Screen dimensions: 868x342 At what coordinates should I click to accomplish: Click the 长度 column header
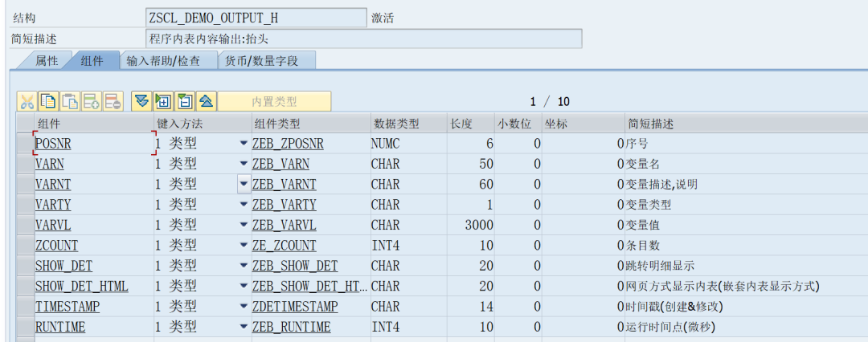[x=470, y=124]
